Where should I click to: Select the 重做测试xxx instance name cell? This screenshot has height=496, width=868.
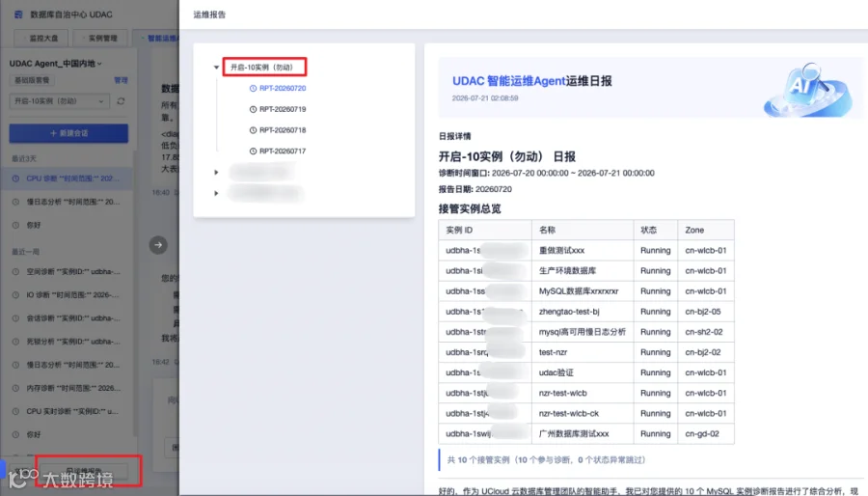click(583, 250)
